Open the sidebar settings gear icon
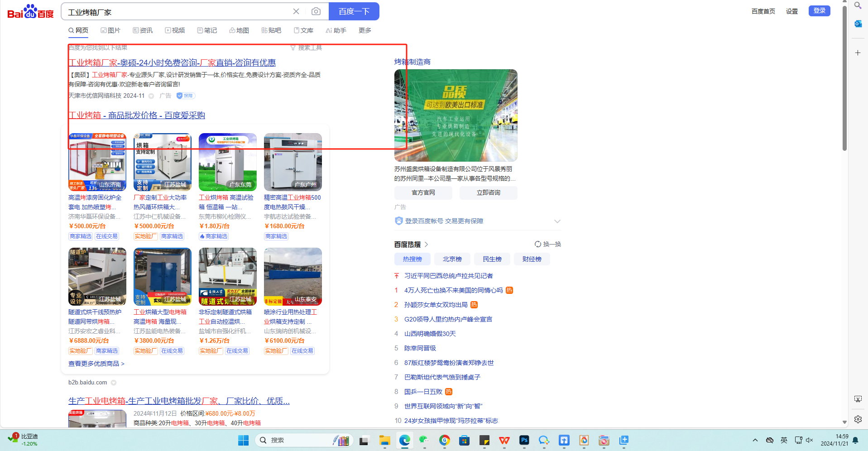The height and width of the screenshot is (451, 868). [858, 419]
